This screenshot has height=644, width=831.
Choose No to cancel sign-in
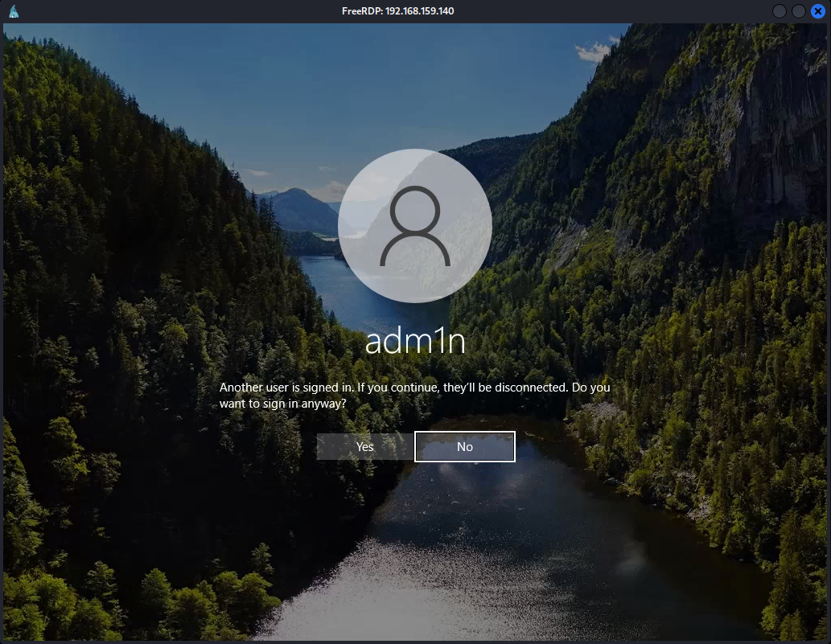coord(465,446)
